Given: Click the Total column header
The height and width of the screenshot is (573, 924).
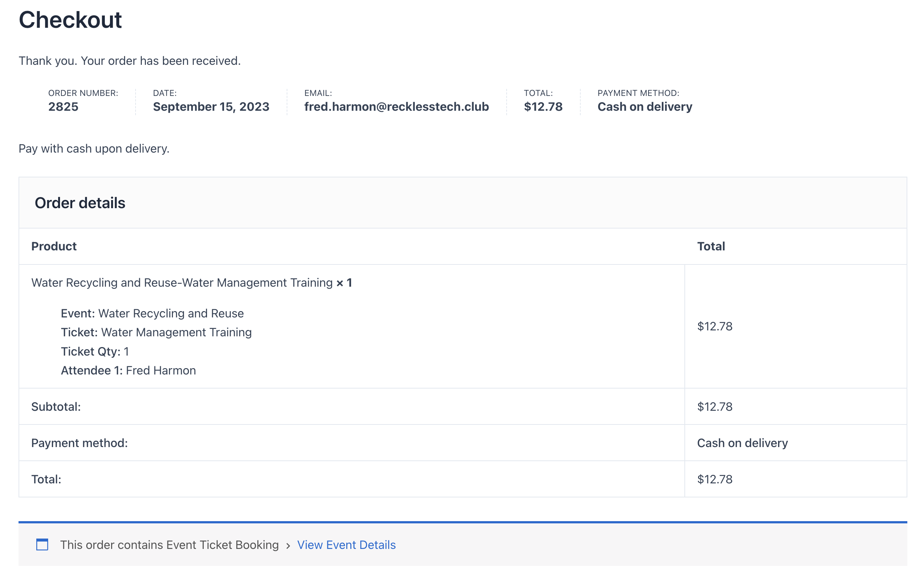Looking at the screenshot, I should point(711,246).
